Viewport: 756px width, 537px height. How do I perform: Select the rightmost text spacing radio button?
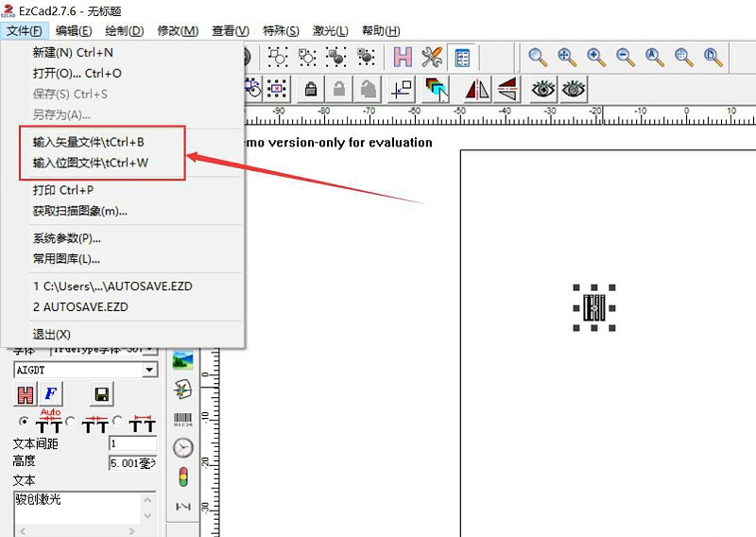tap(118, 421)
